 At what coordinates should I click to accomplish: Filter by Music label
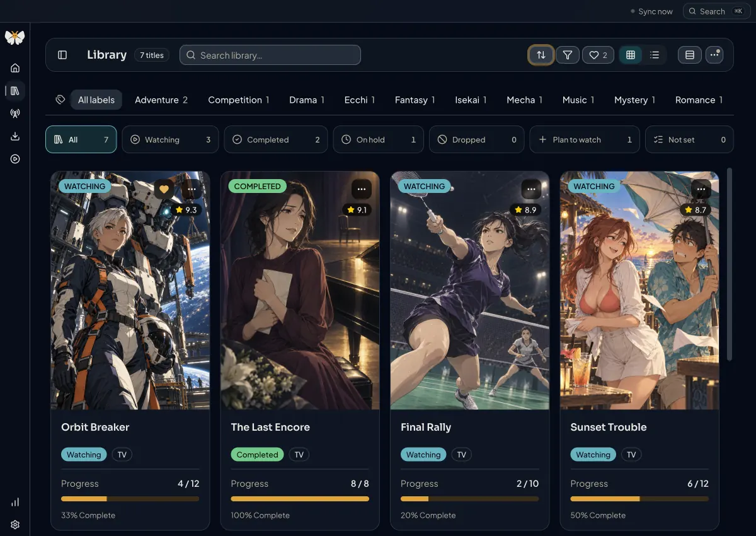(578, 100)
